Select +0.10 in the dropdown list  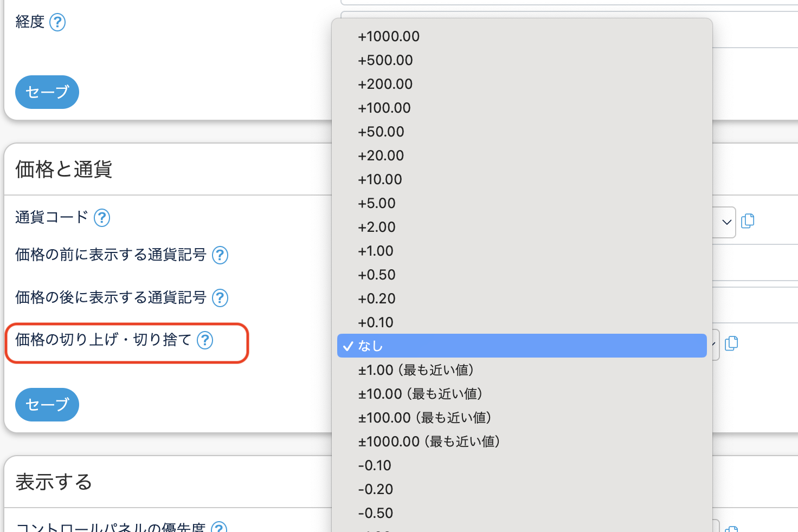point(376,322)
